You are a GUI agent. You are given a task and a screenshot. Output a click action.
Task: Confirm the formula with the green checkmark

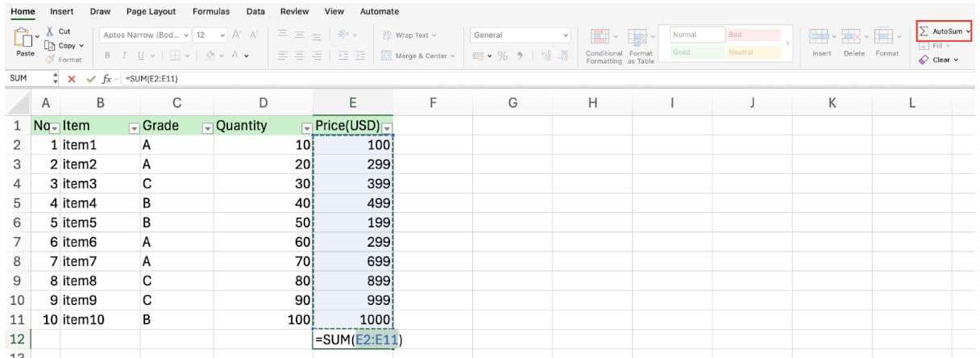[x=90, y=78]
